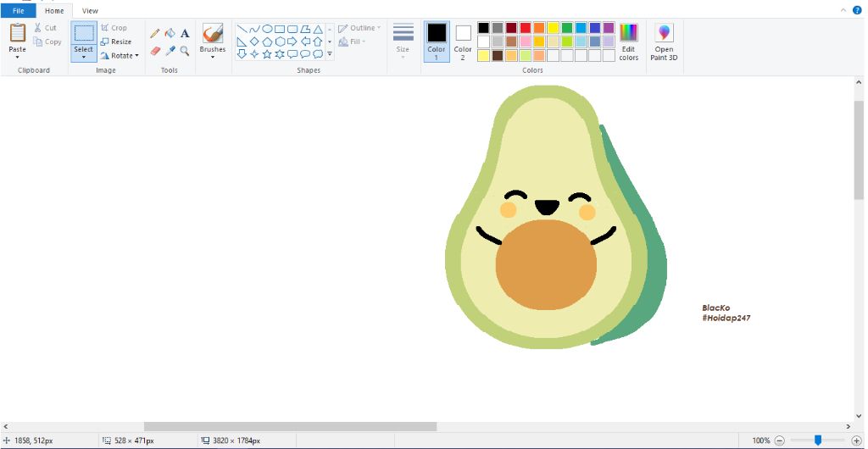The image size is (868, 449).
Task: Click the Copy command
Action: coord(47,42)
